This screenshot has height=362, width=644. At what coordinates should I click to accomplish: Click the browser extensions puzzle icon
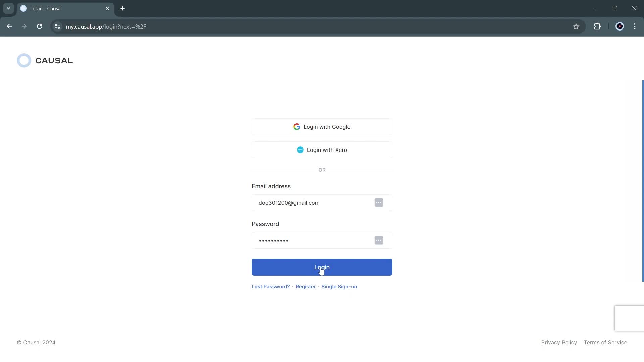(x=597, y=26)
